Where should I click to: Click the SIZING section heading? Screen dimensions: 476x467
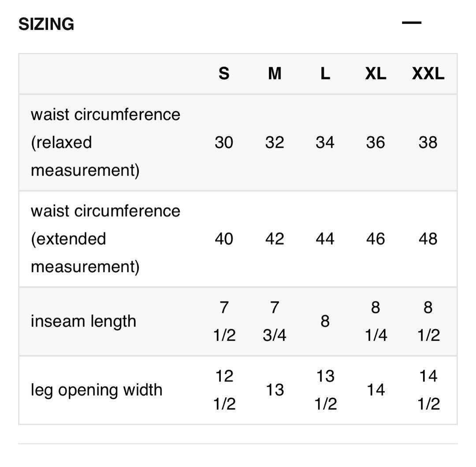click(46, 24)
